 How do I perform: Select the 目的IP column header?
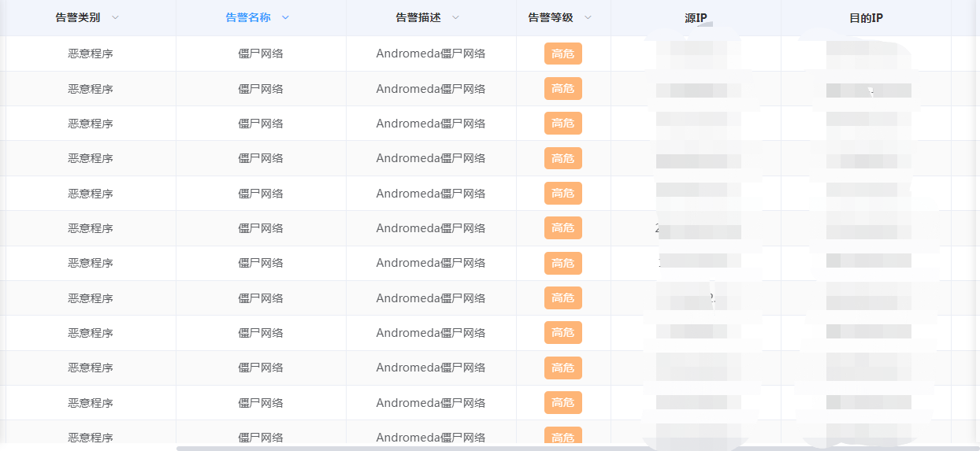[x=866, y=17]
